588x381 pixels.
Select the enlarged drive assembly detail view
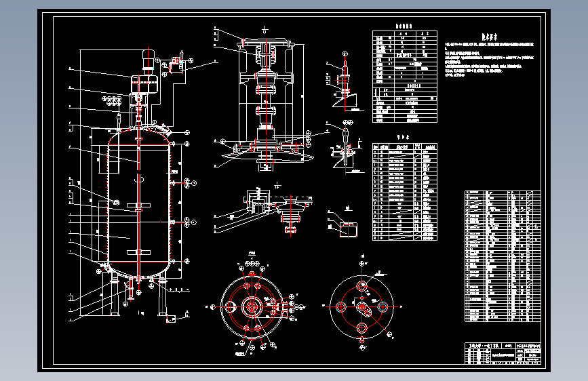(x=266, y=101)
